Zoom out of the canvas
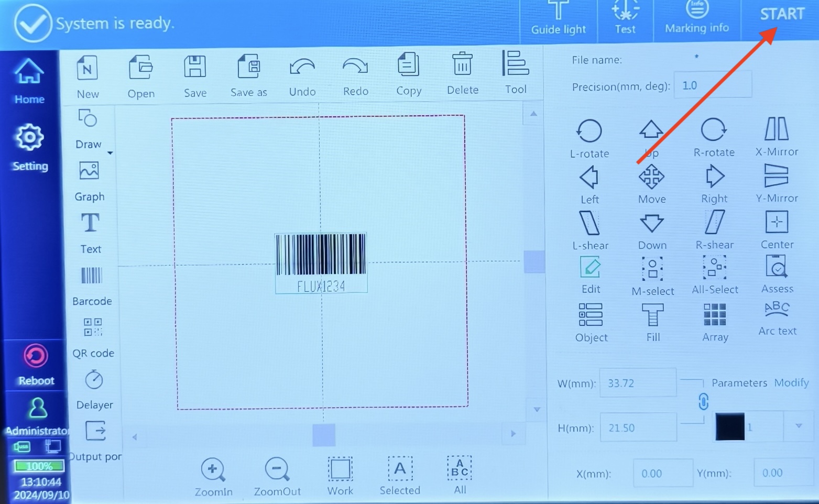This screenshot has width=819, height=504. click(x=277, y=477)
